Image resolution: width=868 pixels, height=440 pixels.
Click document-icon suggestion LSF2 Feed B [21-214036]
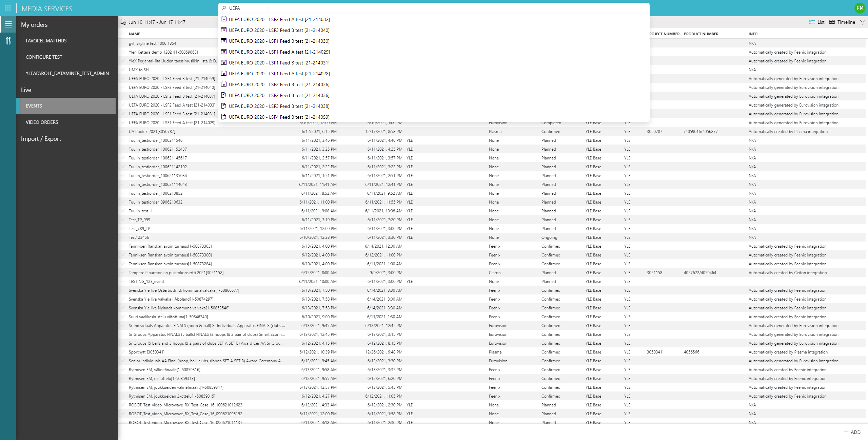click(x=434, y=95)
